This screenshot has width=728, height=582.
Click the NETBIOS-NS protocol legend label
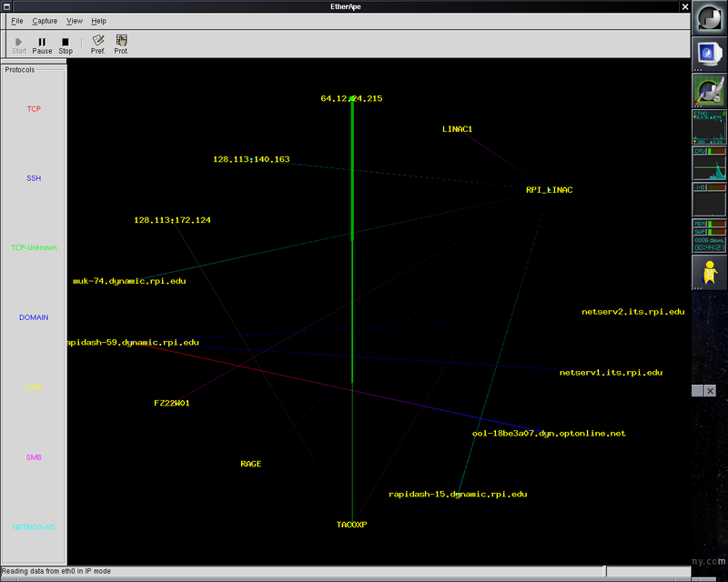34,527
